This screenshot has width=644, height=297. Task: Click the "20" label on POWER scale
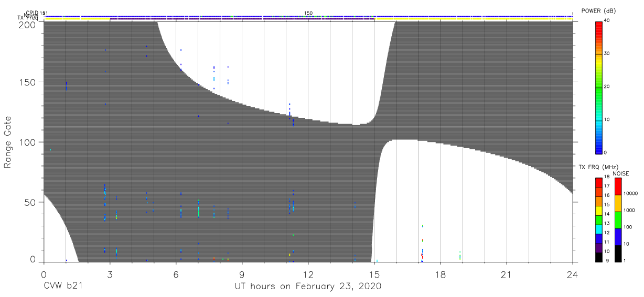(607, 86)
